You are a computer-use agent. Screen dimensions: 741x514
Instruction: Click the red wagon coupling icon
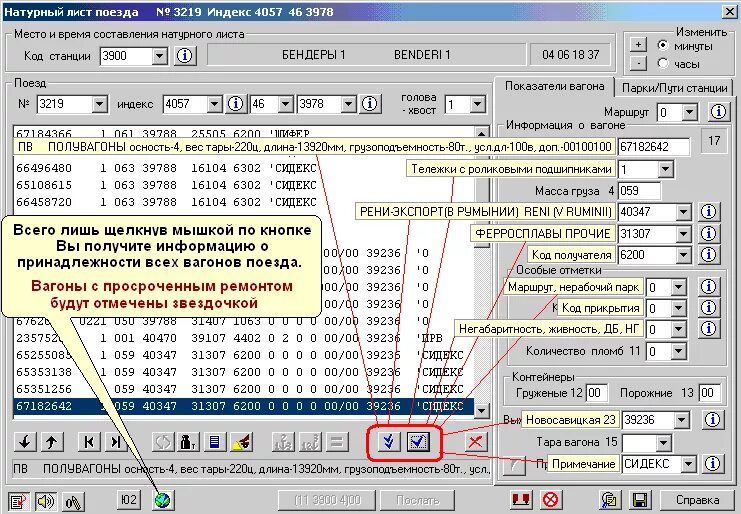coord(522,500)
